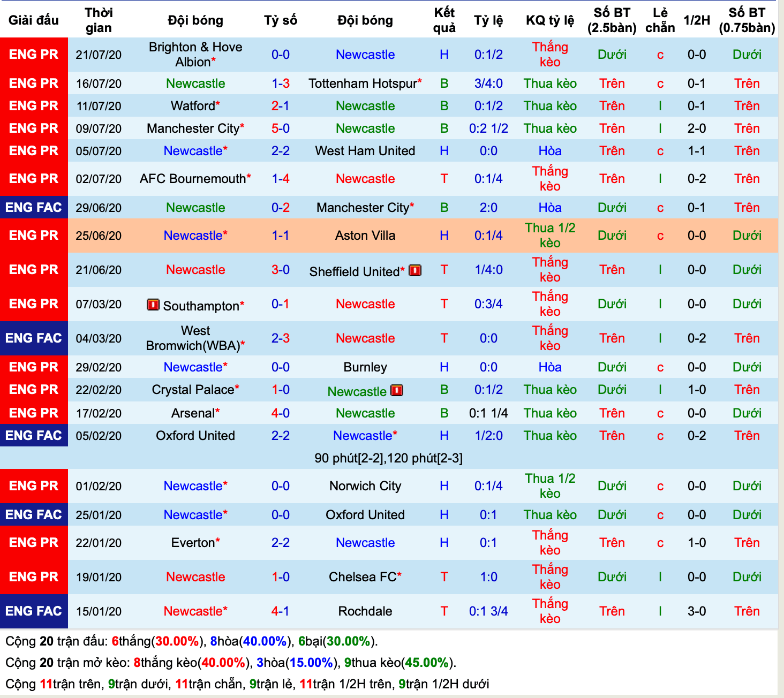Image resolution: width=784 pixels, height=698 pixels.
Task: Click '1/2H' column header
Action: [697, 20]
